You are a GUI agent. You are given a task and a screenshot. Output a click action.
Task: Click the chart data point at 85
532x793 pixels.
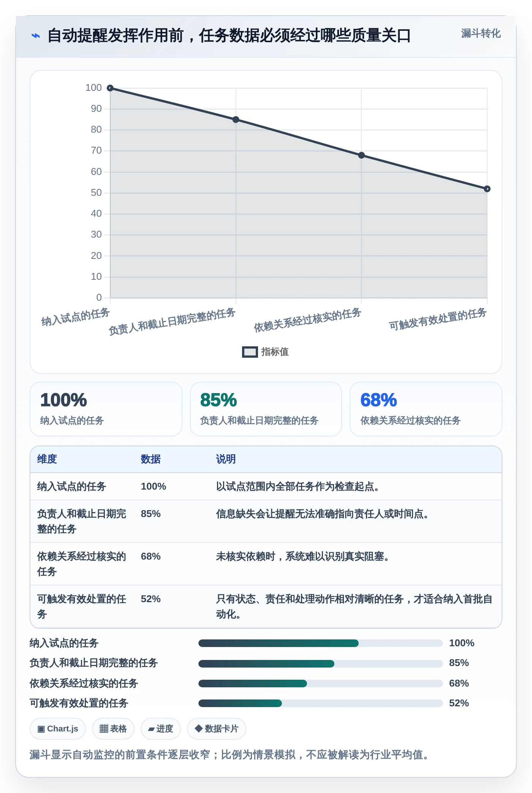tap(236, 120)
